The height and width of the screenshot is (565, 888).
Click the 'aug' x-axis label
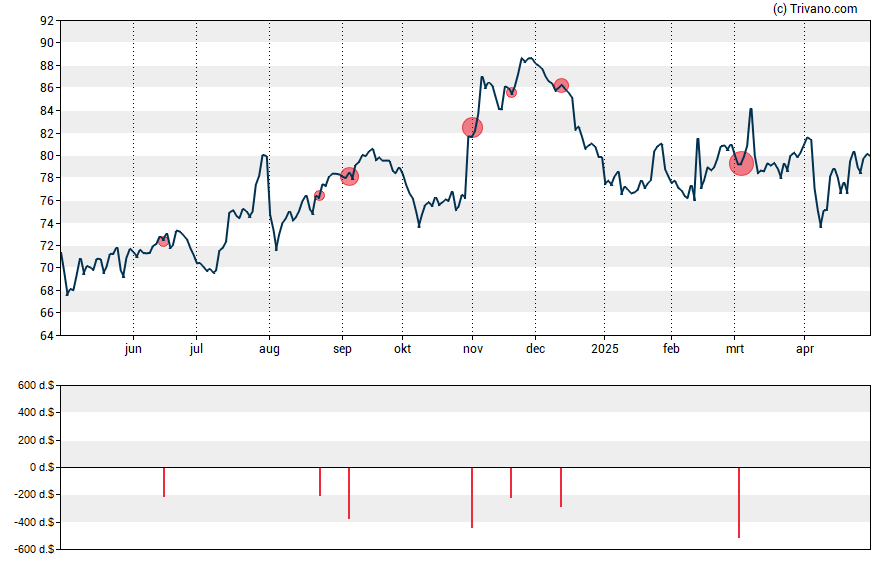tap(269, 349)
